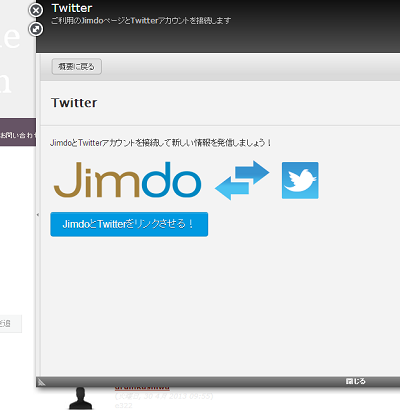
Task: Close the Twitter dialog with the X icon
Action: (x=36, y=10)
